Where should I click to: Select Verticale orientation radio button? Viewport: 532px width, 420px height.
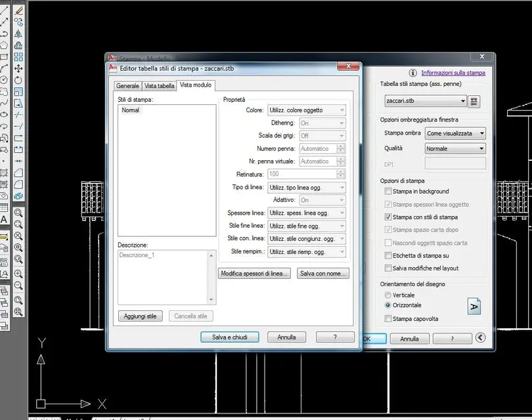tap(388, 295)
